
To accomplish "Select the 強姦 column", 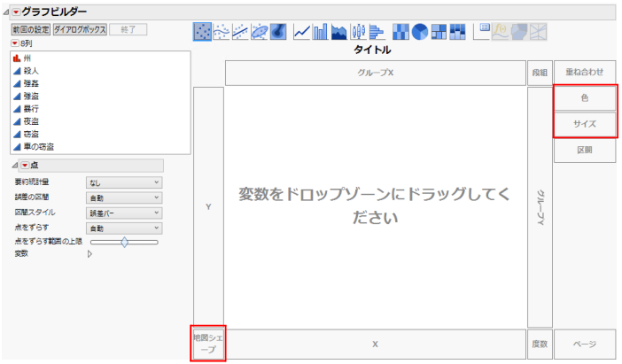I will click(x=31, y=83).
